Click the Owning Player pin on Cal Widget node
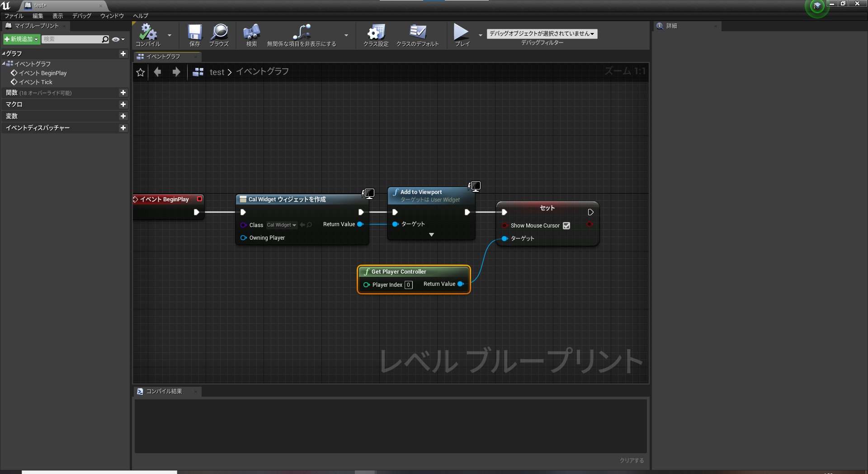This screenshot has width=868, height=474. click(244, 238)
